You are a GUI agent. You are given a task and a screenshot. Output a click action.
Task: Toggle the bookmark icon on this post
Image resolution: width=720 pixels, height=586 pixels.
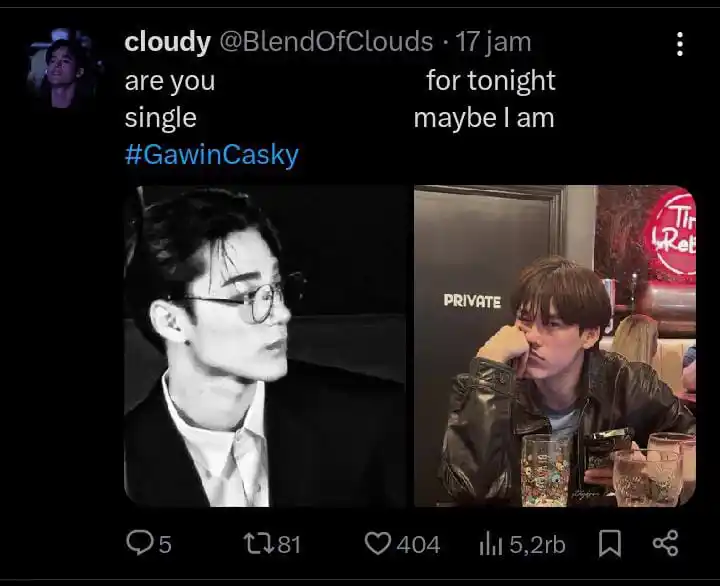click(609, 543)
